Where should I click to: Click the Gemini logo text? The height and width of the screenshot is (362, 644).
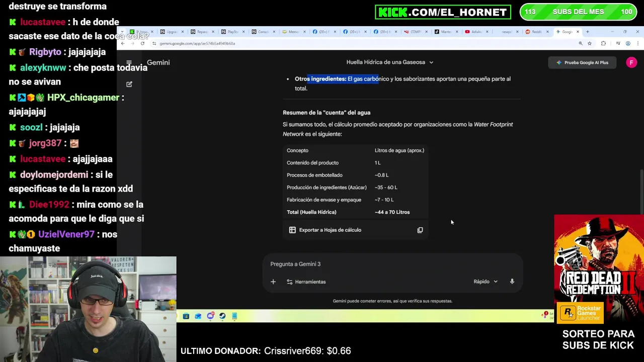click(158, 62)
